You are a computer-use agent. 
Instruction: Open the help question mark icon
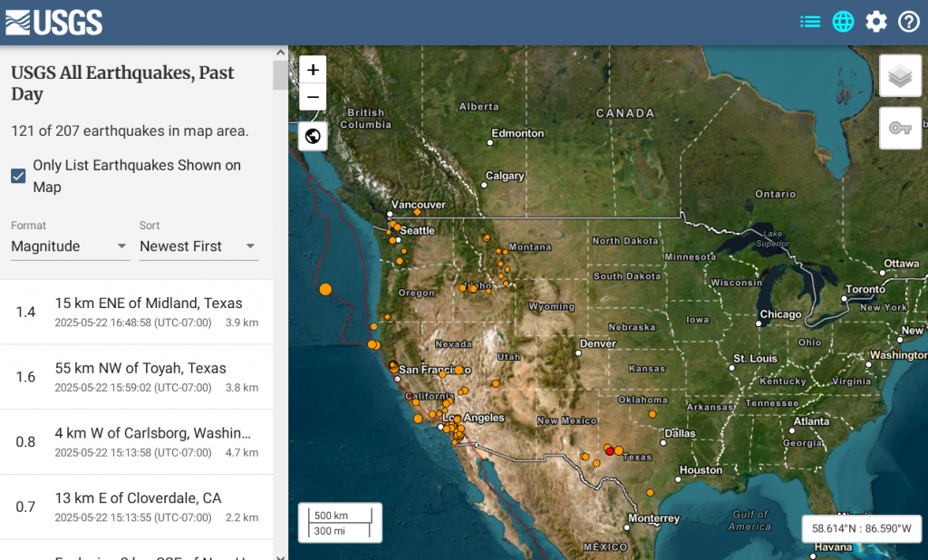908,22
